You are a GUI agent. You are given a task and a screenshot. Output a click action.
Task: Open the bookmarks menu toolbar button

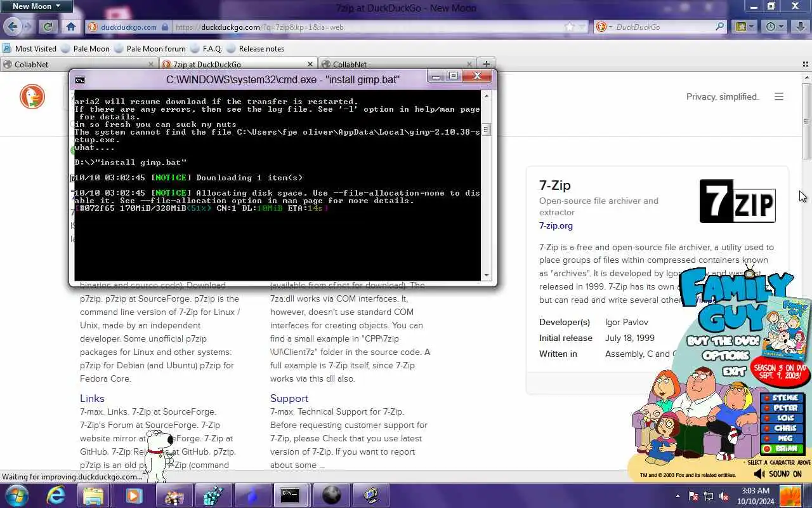click(x=745, y=27)
